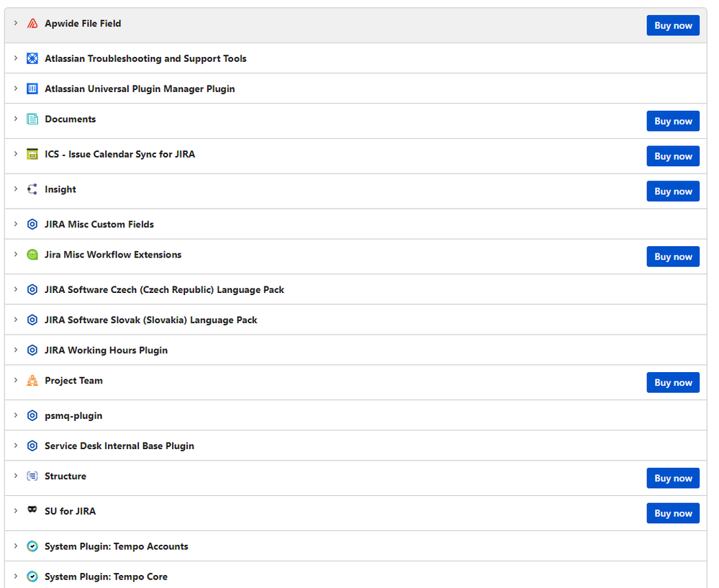Buy now for Insight
Viewport: 719px width, 588px height.
pyautogui.click(x=673, y=191)
